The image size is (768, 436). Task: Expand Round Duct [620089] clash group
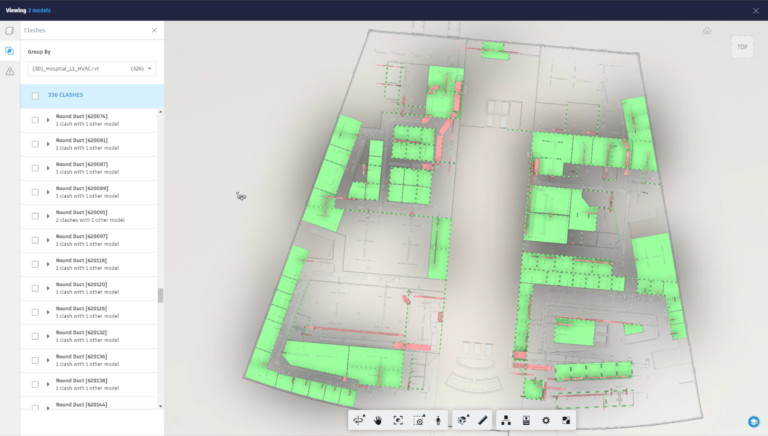point(48,192)
